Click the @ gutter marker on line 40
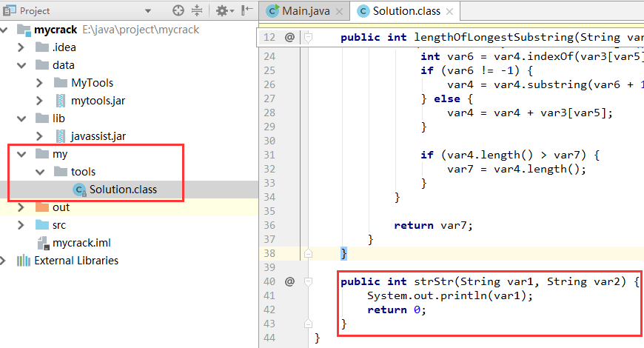The image size is (644, 348). (289, 281)
